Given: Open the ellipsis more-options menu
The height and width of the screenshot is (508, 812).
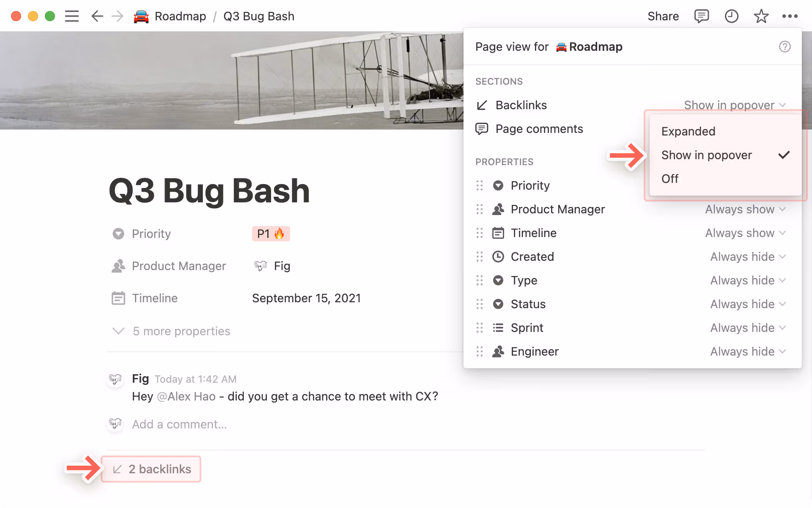Looking at the screenshot, I should (789, 16).
